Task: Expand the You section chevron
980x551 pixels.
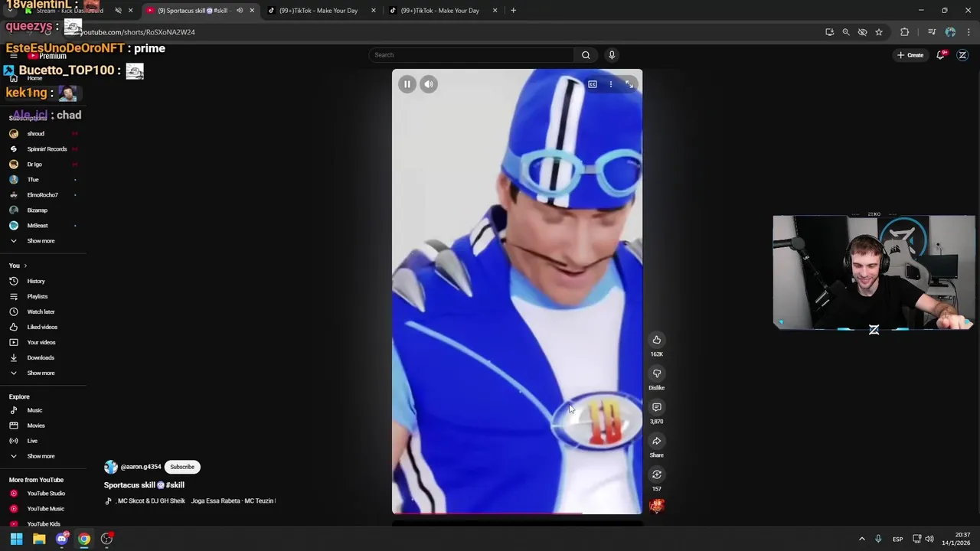Action: [x=25, y=266]
